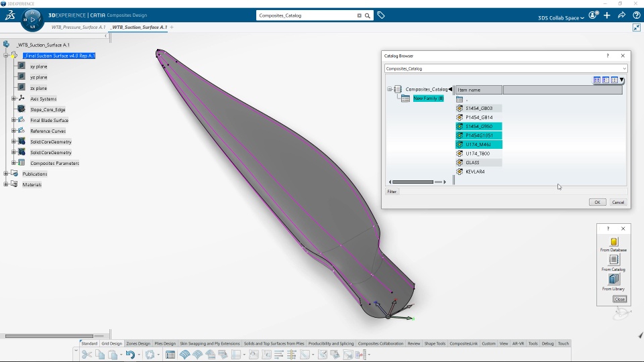Open the Plies Design toolbar tab
Image resolution: width=644 pixels, height=362 pixels.
click(165, 343)
